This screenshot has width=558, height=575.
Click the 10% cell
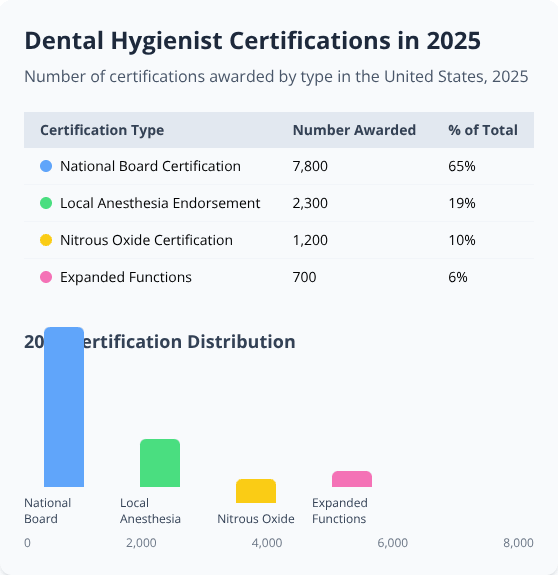pos(462,240)
